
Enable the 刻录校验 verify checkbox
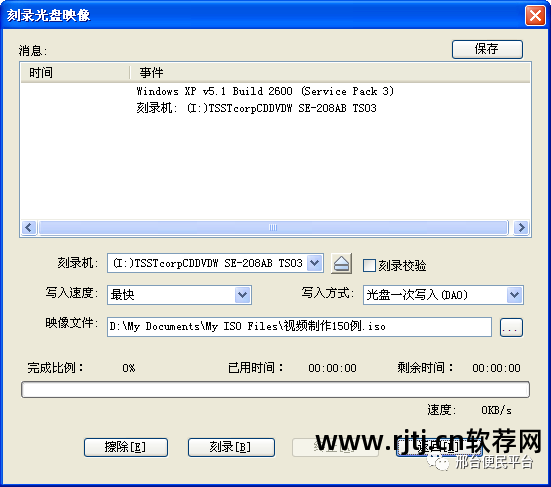click(x=369, y=265)
